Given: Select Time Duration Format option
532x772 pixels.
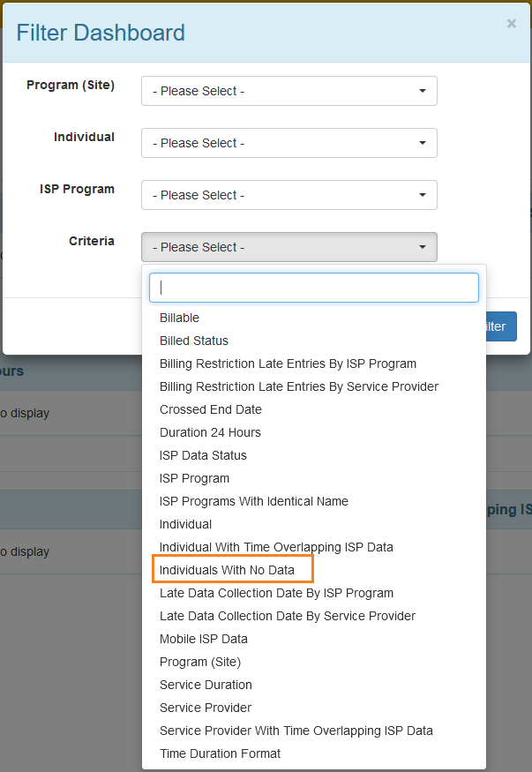Looking at the screenshot, I should [220, 753].
